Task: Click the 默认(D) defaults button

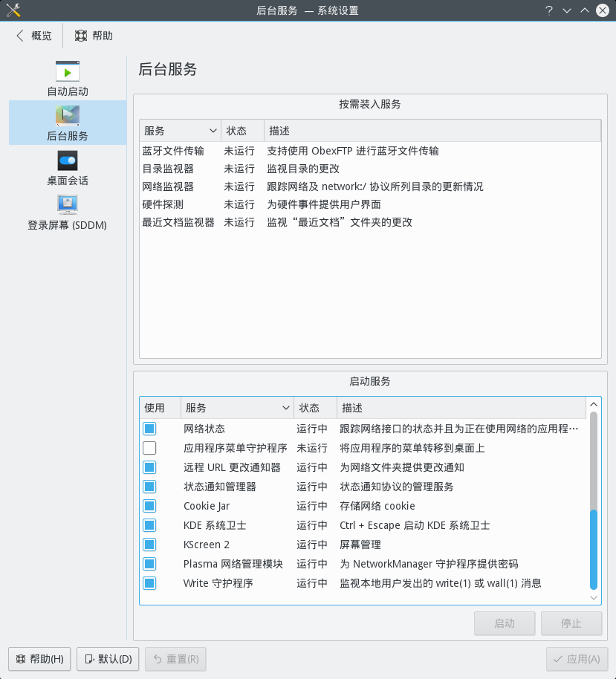Action: pyautogui.click(x=108, y=659)
